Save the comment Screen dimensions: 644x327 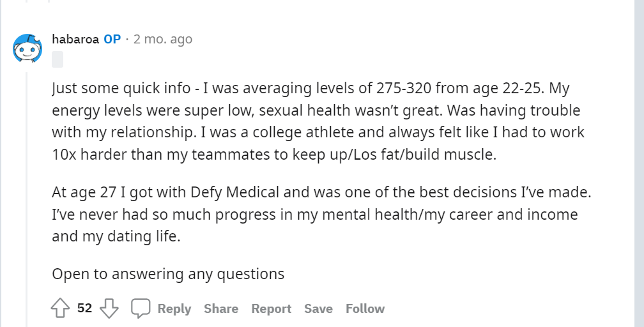click(x=318, y=308)
